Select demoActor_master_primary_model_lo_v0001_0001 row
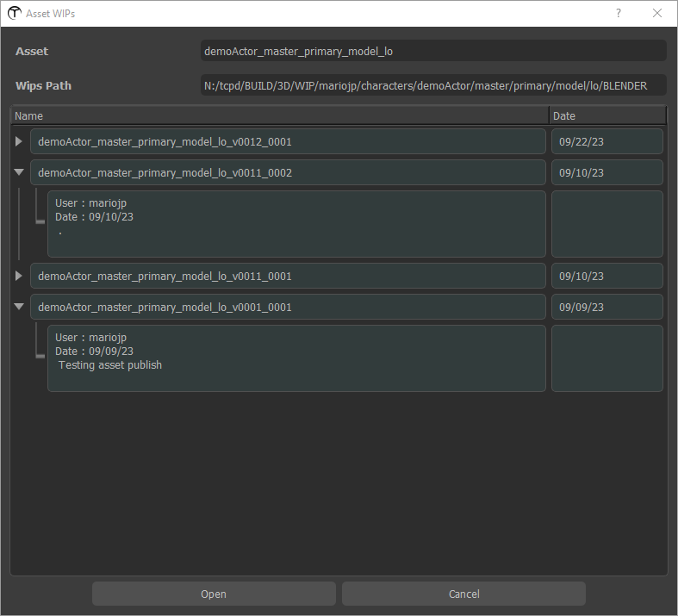Viewport: 678px width, 616px height. [288, 307]
